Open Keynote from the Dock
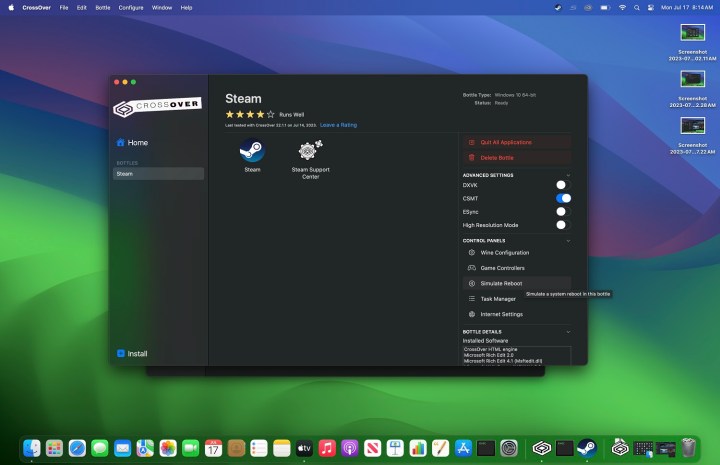Screen dimensions: 720x465 coord(395,448)
